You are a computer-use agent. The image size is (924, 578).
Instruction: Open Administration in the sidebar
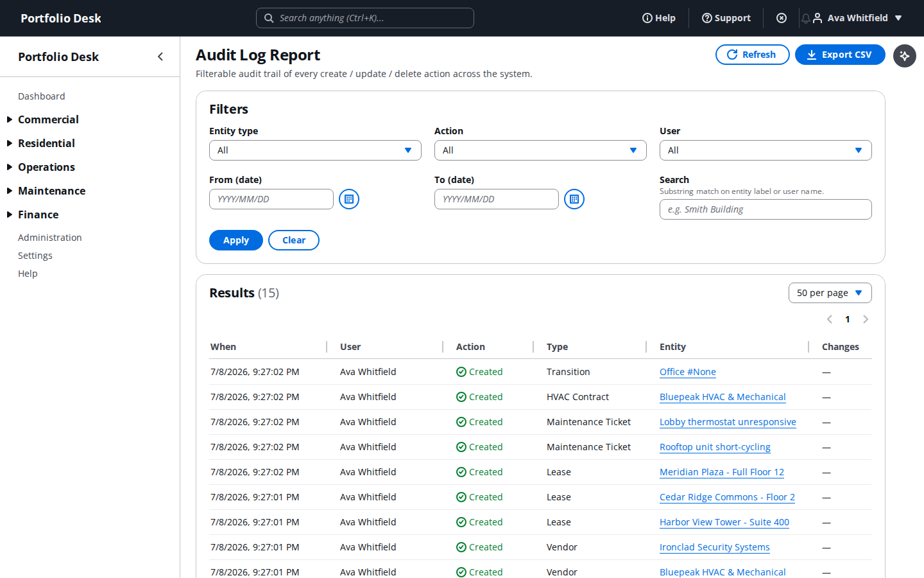point(49,238)
